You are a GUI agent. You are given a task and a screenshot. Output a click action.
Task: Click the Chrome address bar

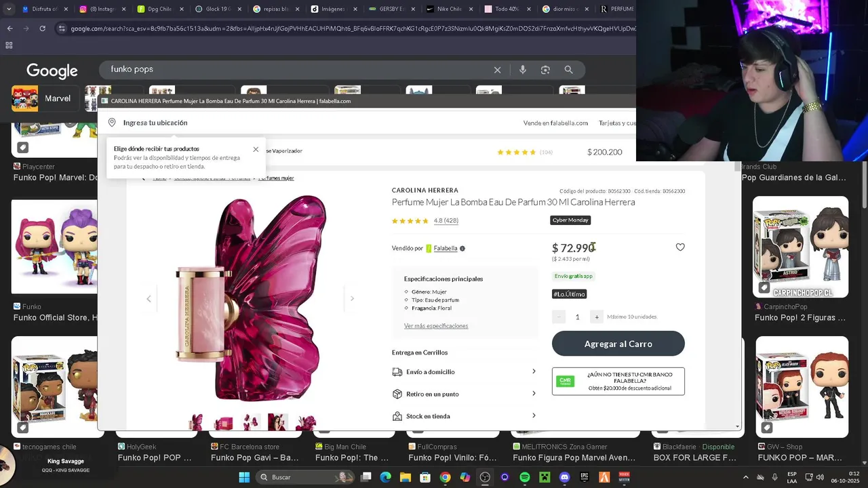pyautogui.click(x=346, y=28)
